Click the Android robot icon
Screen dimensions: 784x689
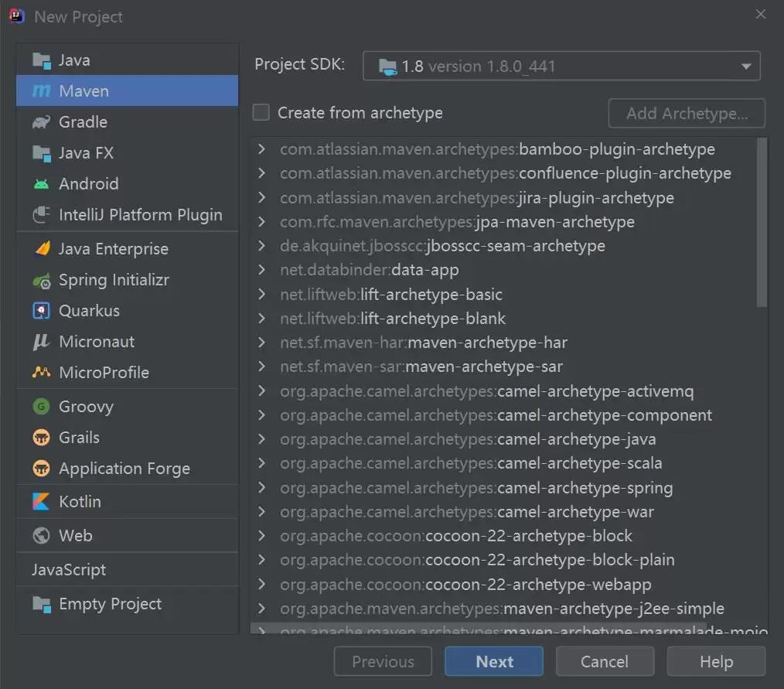[42, 184]
